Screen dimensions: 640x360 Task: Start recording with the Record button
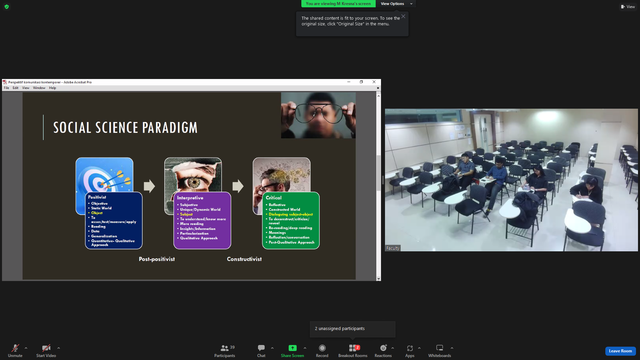322,350
